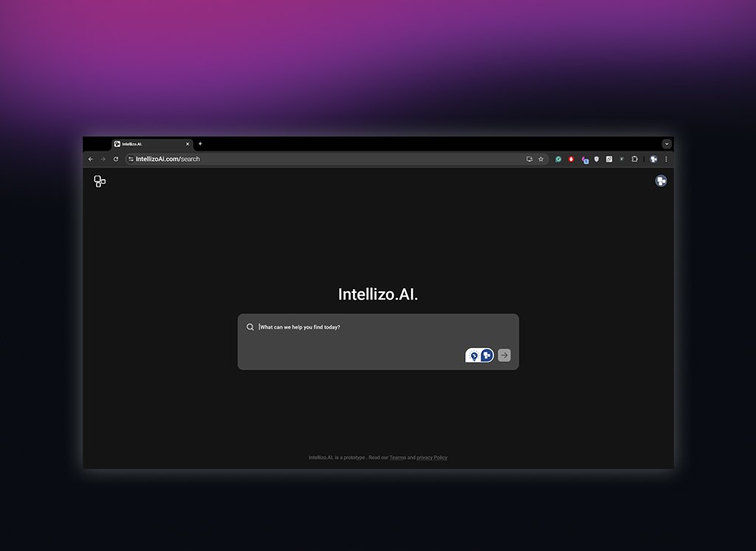Expand the tab search dropdown arrow
The image size is (756, 551).
[667, 144]
